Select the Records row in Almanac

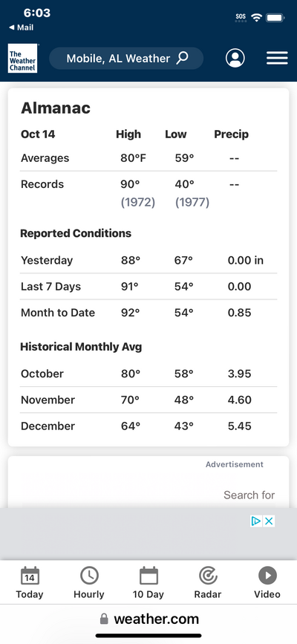[148, 193]
